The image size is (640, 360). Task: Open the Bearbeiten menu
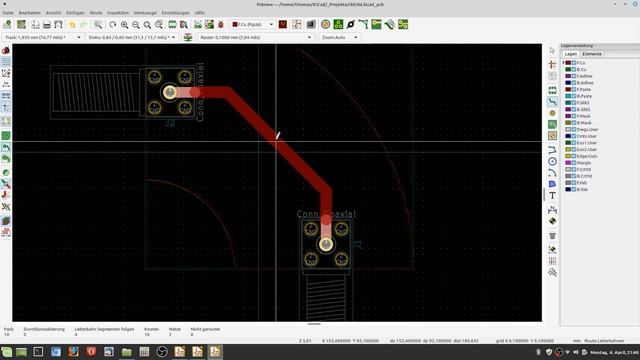point(29,13)
